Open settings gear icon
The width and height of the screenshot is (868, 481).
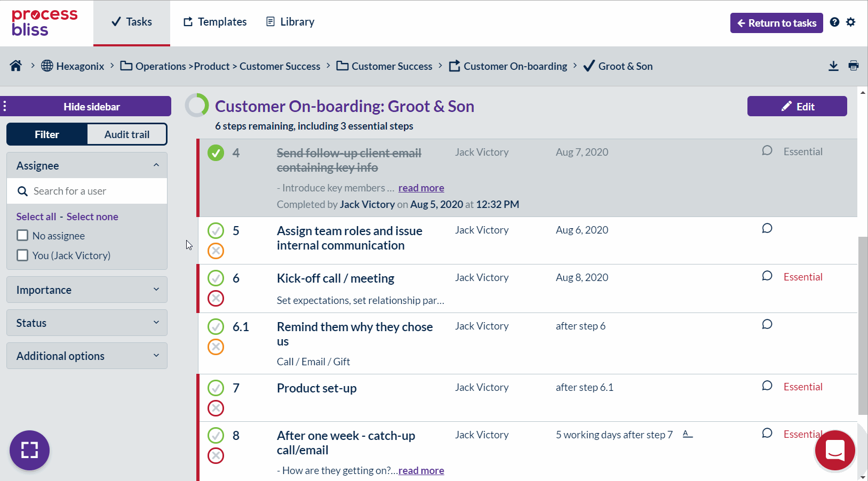tap(851, 22)
